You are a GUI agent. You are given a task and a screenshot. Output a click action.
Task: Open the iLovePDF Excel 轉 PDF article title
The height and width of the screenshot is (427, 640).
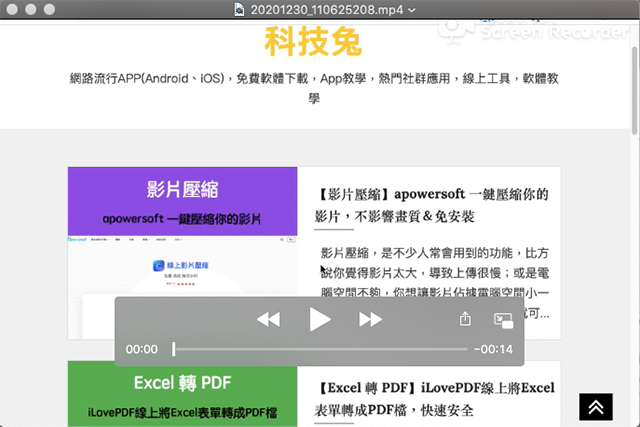click(x=434, y=398)
